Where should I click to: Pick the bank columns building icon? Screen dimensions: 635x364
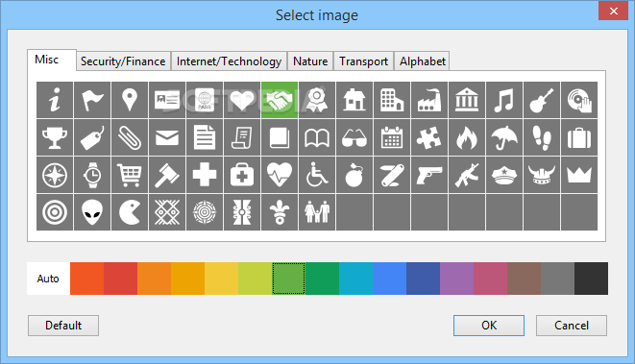[x=467, y=100]
